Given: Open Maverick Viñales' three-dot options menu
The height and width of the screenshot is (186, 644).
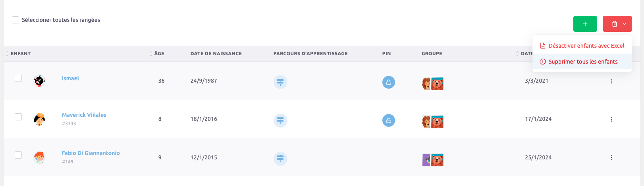Looking at the screenshot, I should (611, 119).
